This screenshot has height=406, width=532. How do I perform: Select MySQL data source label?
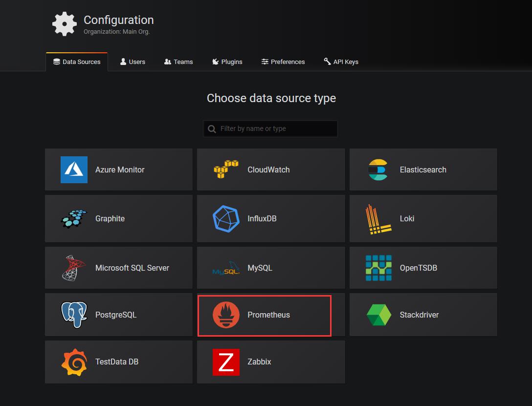(260, 268)
